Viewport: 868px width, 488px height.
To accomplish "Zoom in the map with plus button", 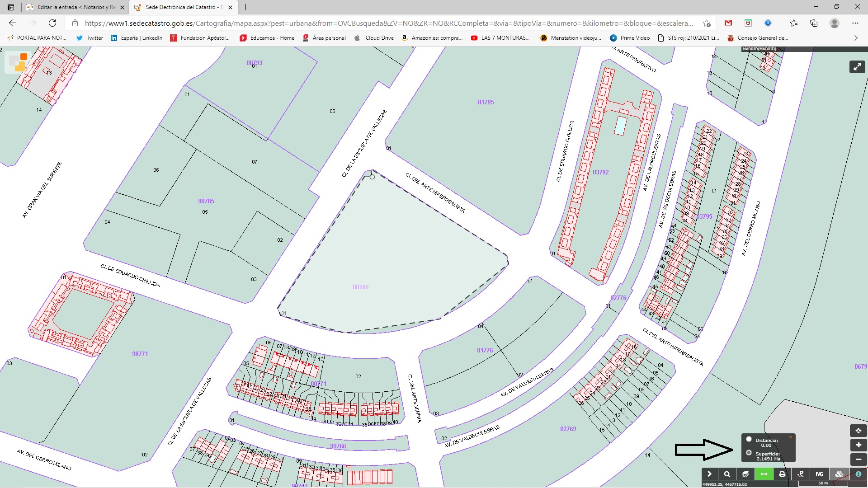I will (x=858, y=445).
